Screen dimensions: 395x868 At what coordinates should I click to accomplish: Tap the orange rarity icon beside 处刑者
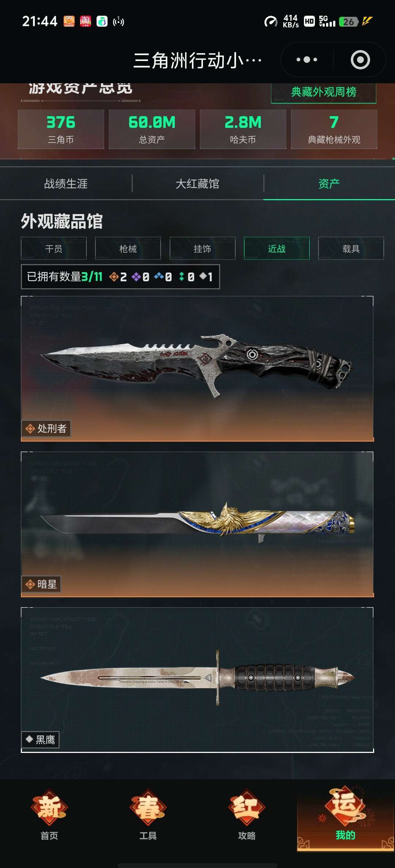click(30, 429)
